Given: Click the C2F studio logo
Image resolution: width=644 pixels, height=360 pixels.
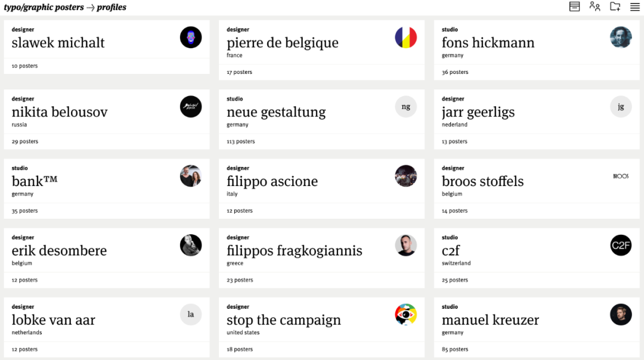Looking at the screenshot, I should [x=621, y=246].
